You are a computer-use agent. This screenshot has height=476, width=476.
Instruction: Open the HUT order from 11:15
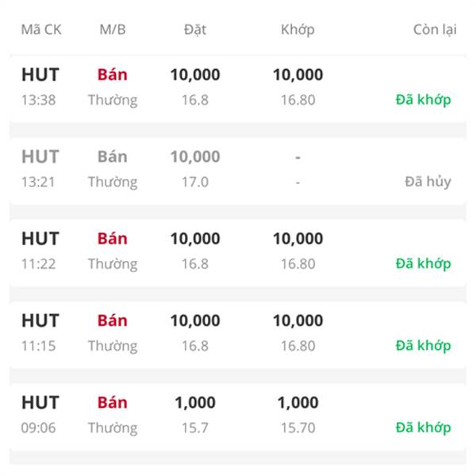click(x=238, y=334)
